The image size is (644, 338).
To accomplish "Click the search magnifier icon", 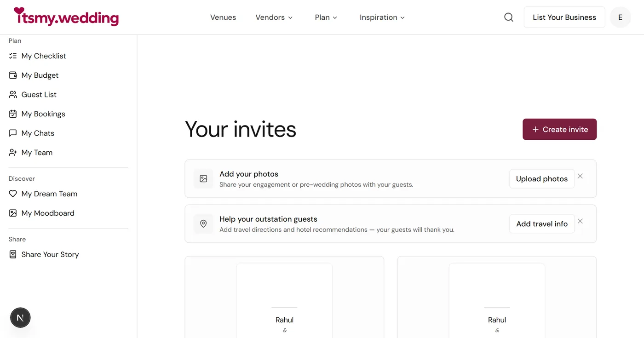I will [508, 17].
